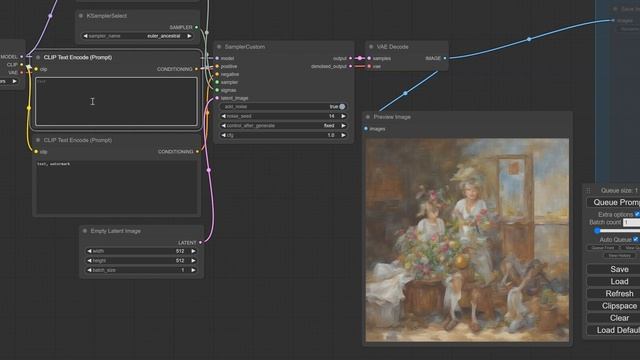This screenshot has height=360, width=640.
Task: Click the batch count slider handle
Action: point(597,231)
